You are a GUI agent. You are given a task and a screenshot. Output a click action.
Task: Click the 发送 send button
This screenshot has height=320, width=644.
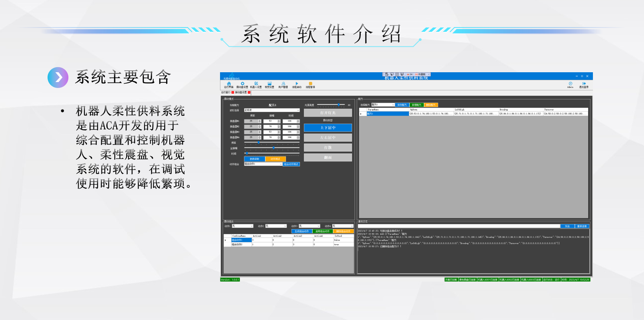pyautogui.click(x=567, y=226)
